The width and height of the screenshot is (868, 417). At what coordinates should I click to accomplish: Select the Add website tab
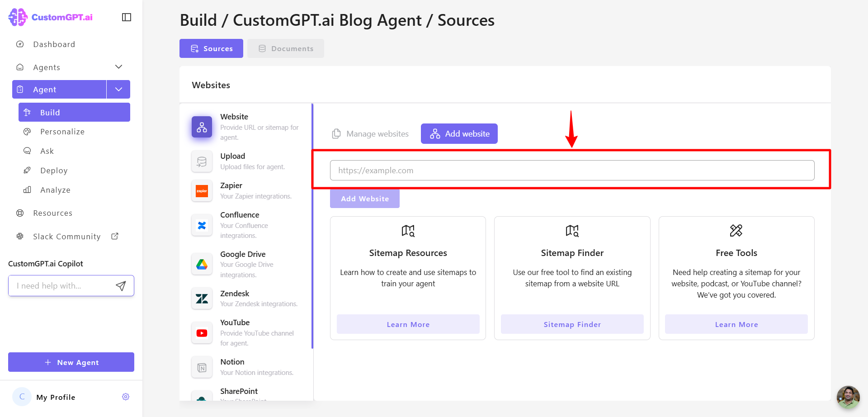tap(459, 134)
